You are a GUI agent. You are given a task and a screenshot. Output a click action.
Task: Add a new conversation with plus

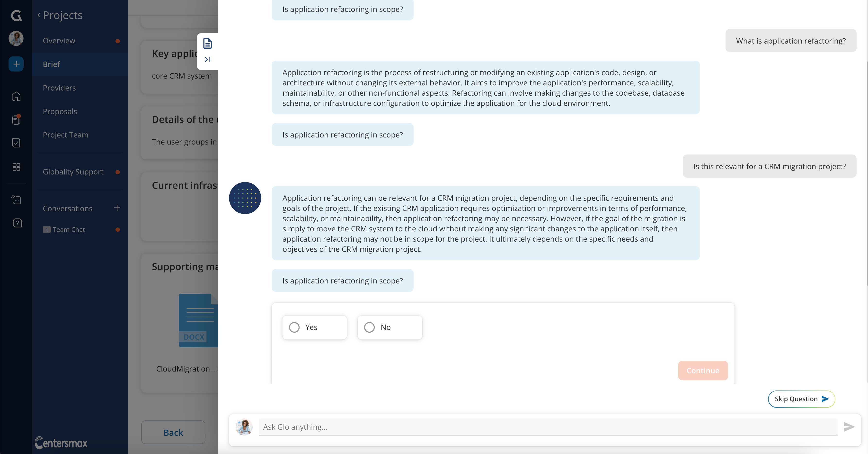pyautogui.click(x=117, y=208)
